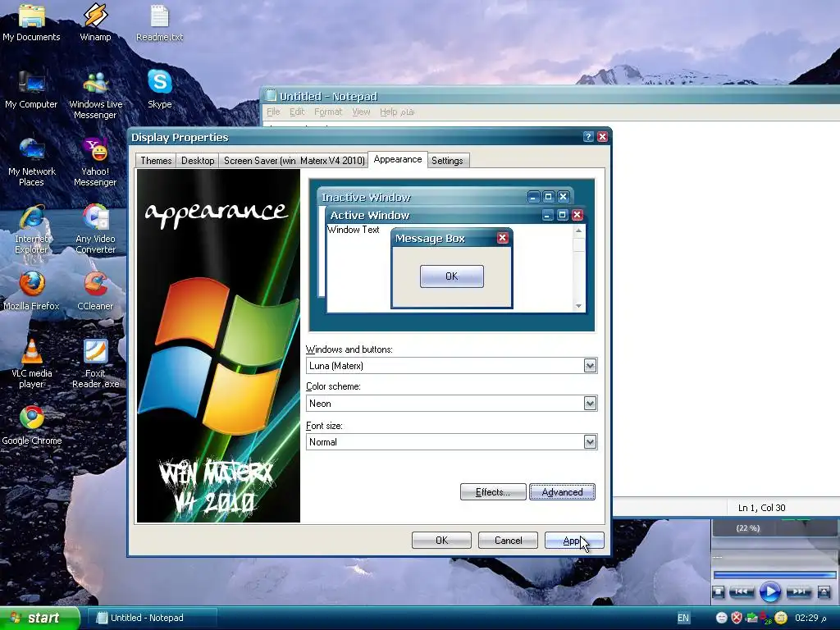This screenshot has height=630, width=840.
Task: Click the Untitled - Notepad taskbar button
Action: [152, 618]
